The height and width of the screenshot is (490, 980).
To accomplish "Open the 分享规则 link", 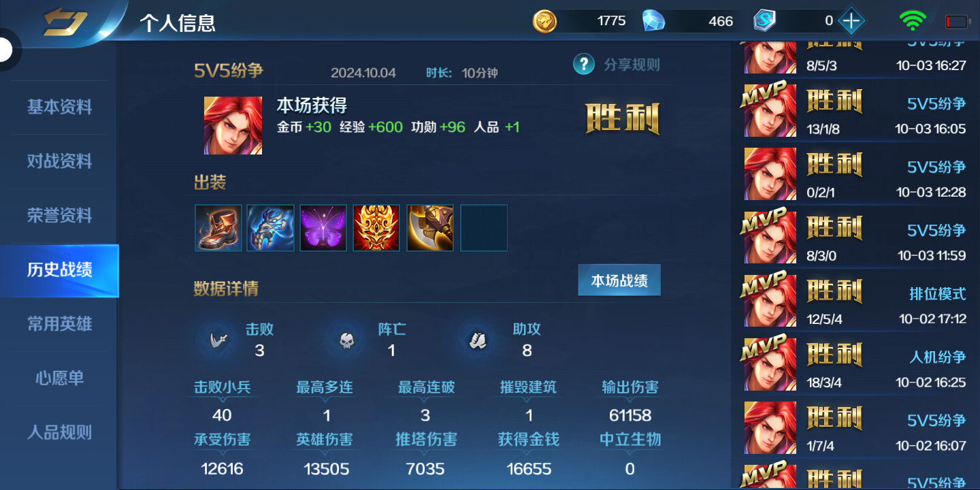I will click(632, 65).
